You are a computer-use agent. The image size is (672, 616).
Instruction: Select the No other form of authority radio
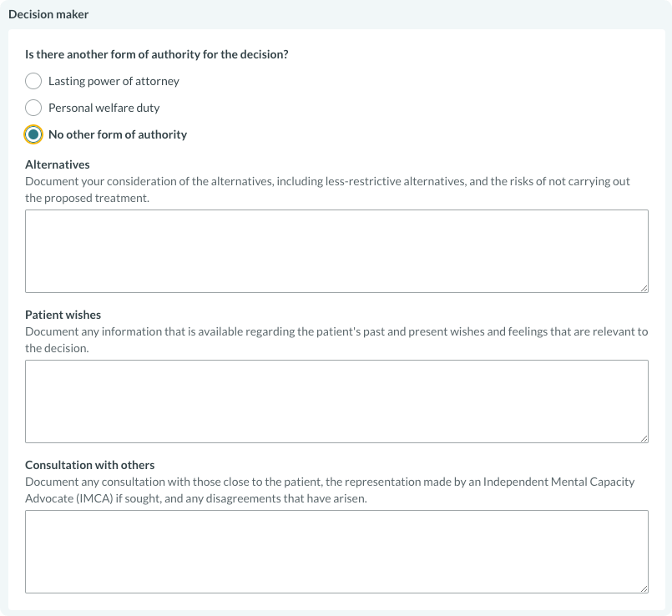33,134
